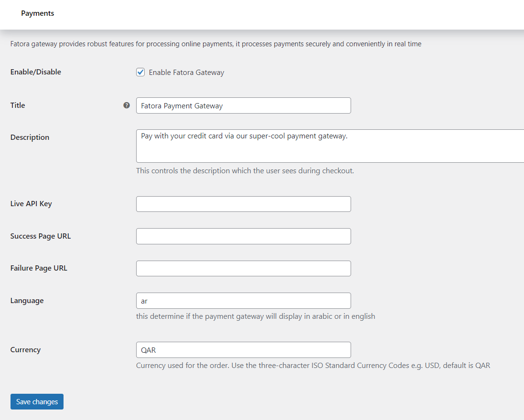Click the Currency row label
The image size is (524, 420).
pyautogui.click(x=25, y=349)
